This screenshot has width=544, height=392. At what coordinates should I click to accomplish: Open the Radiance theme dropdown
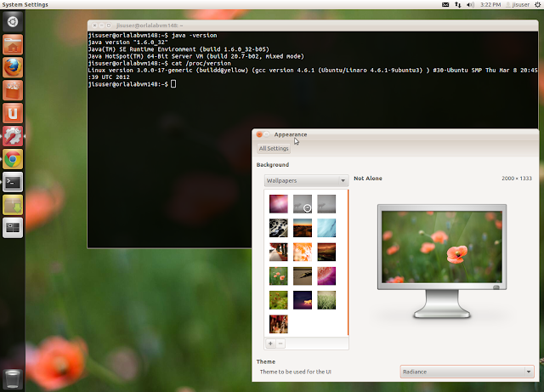coord(467,372)
